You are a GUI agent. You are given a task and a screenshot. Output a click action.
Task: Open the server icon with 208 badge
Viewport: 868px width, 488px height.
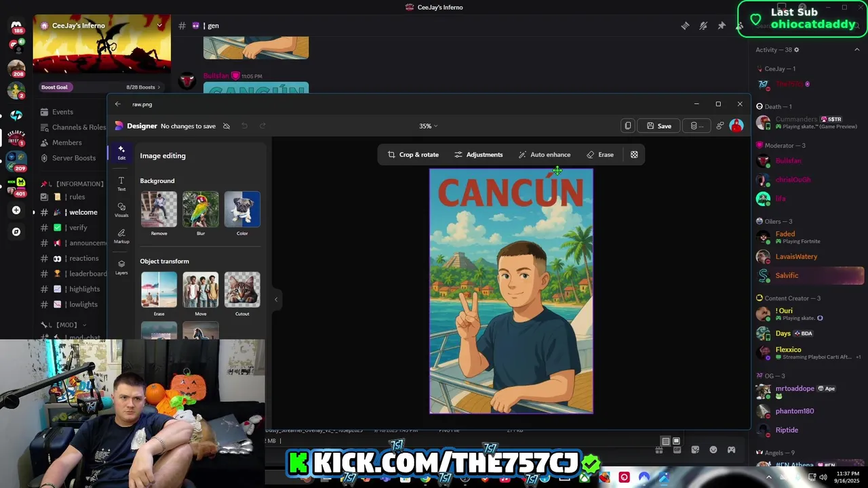point(16,68)
